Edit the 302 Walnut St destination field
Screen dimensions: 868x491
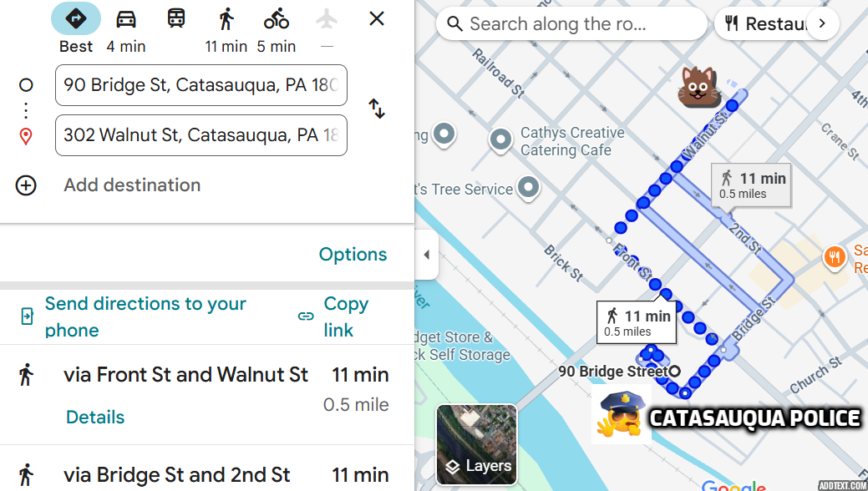tap(201, 135)
